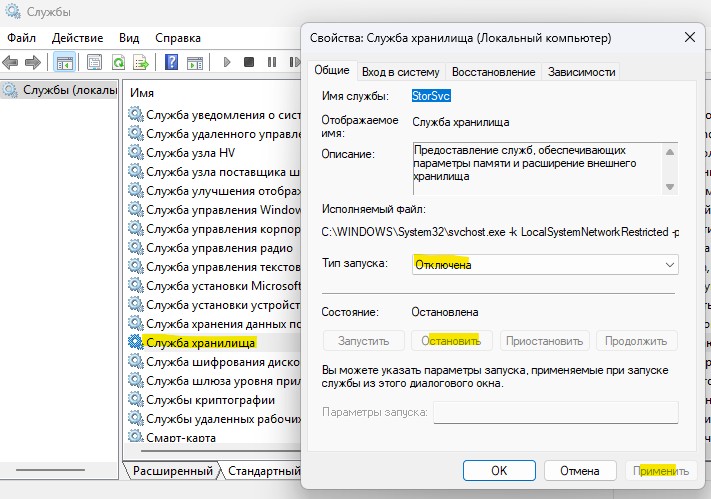
Task: Click the Параметры запуска input field
Action: click(x=556, y=412)
